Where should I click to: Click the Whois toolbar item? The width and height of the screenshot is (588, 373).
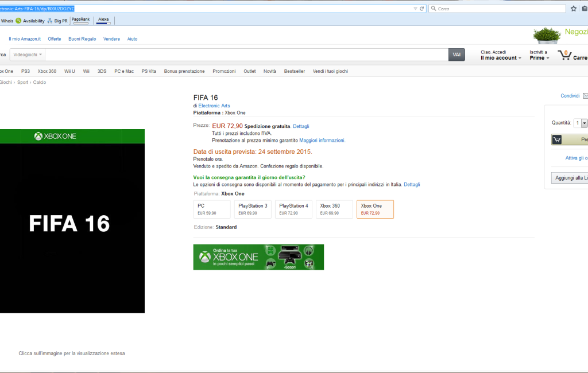click(7, 21)
